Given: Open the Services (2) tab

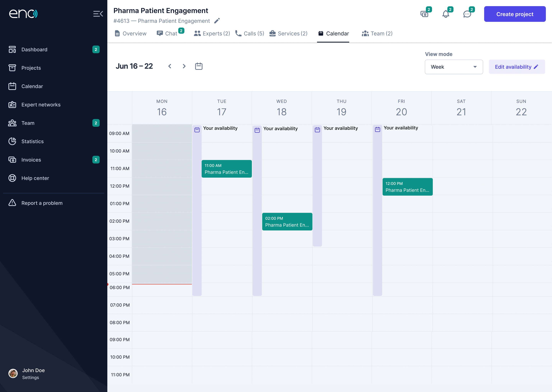Looking at the screenshot, I should (x=288, y=33).
